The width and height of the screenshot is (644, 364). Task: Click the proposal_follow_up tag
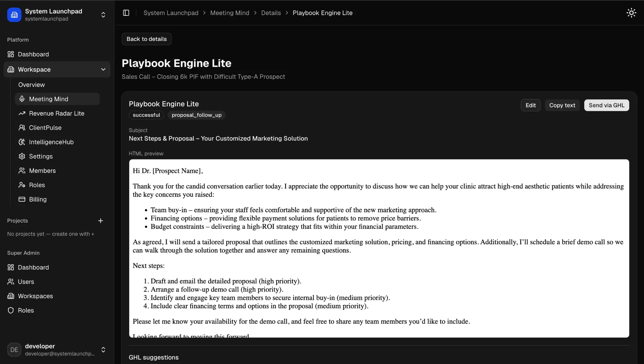click(197, 115)
